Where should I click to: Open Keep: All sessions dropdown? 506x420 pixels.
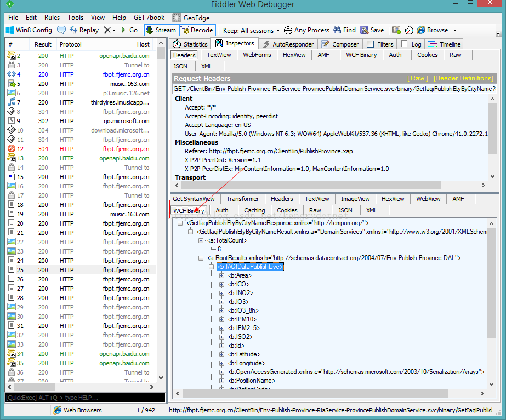[251, 30]
